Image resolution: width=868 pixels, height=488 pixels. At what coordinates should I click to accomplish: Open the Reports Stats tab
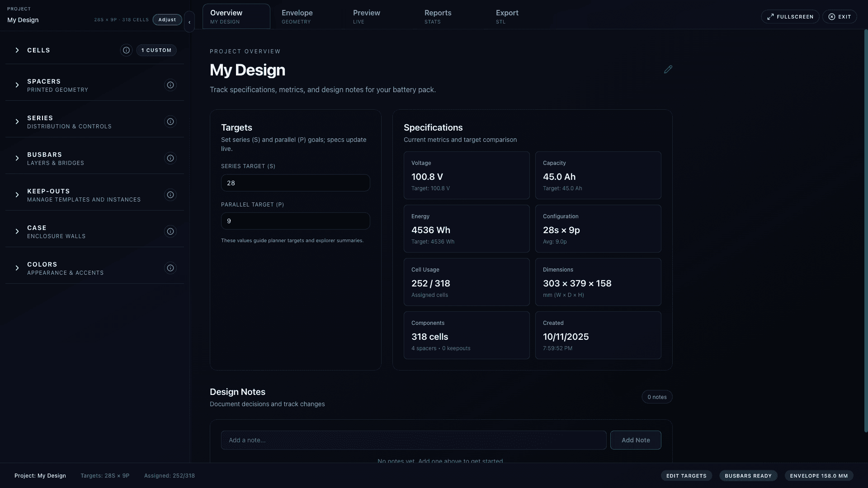pyautogui.click(x=437, y=16)
